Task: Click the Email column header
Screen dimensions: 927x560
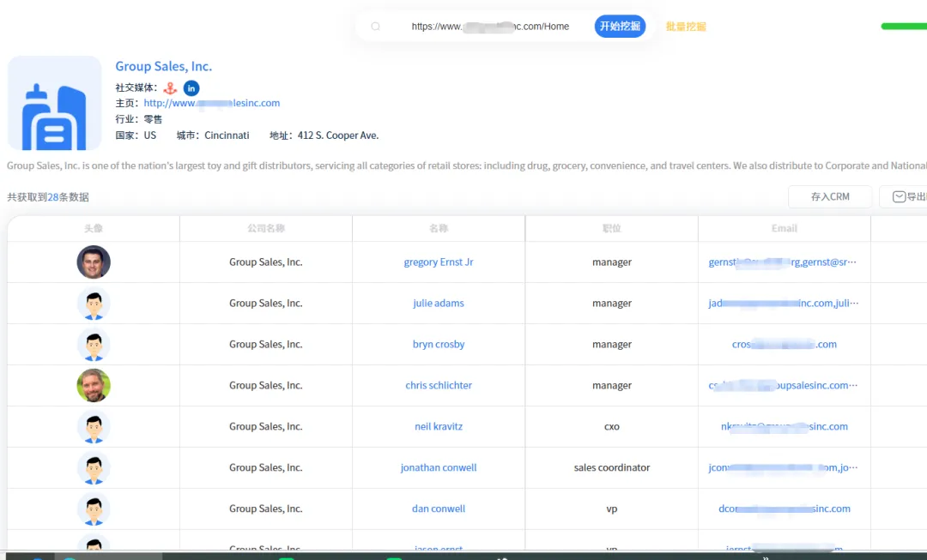Action: pyautogui.click(x=785, y=229)
